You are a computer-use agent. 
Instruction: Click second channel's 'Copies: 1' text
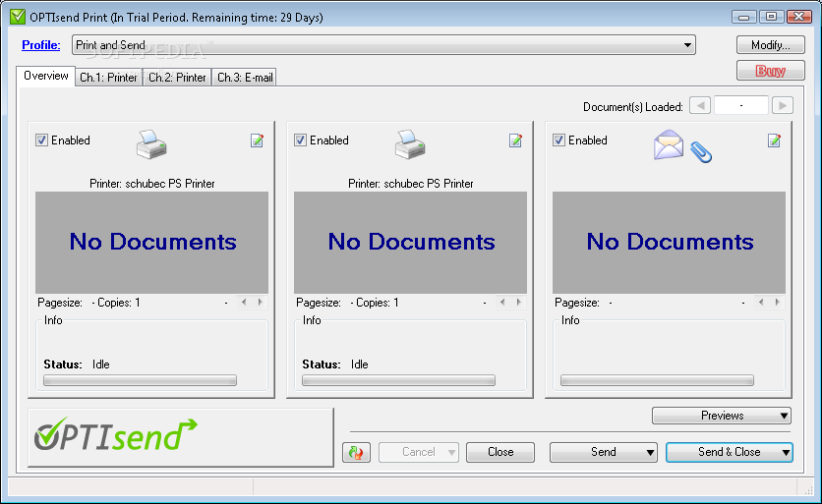(x=377, y=303)
